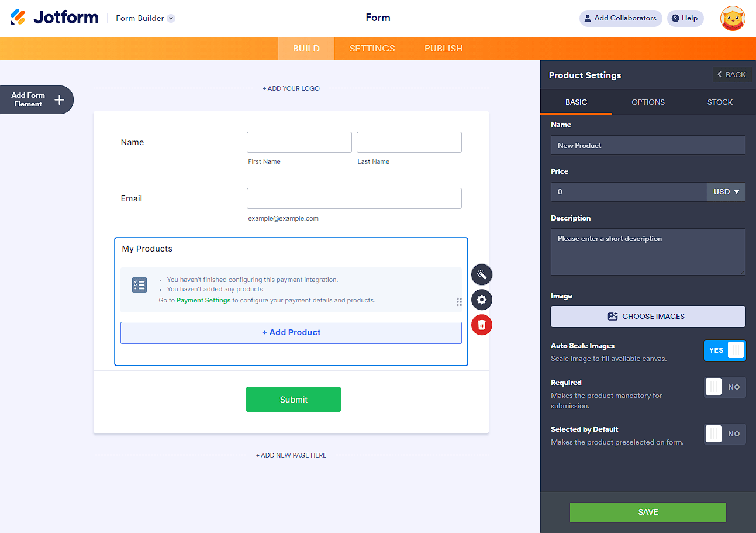Click the "Email" field label
This screenshot has height=533, width=756.
(132, 198)
